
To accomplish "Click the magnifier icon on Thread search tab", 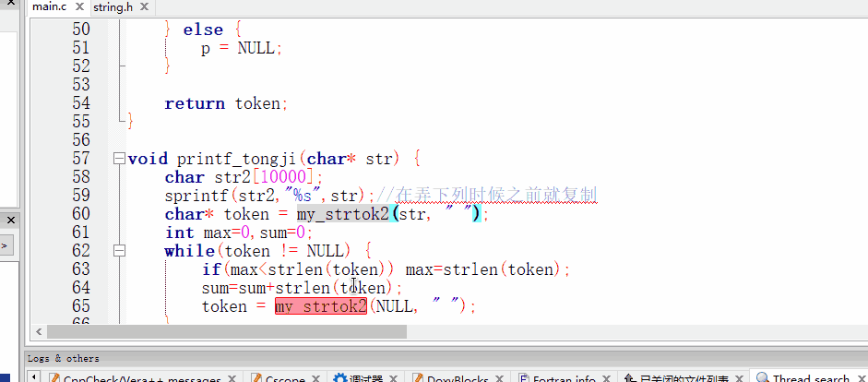I will coord(763,378).
